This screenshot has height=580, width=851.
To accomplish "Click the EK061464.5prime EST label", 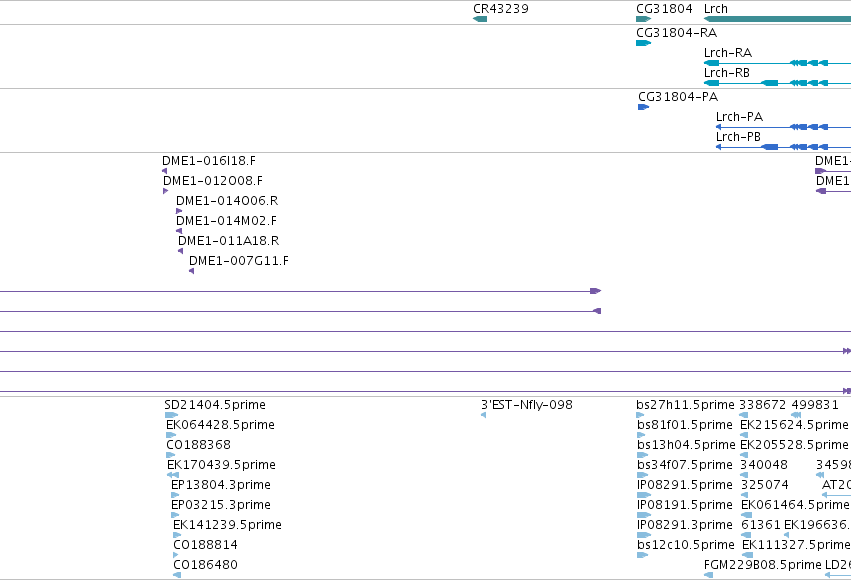I will (x=795, y=505).
